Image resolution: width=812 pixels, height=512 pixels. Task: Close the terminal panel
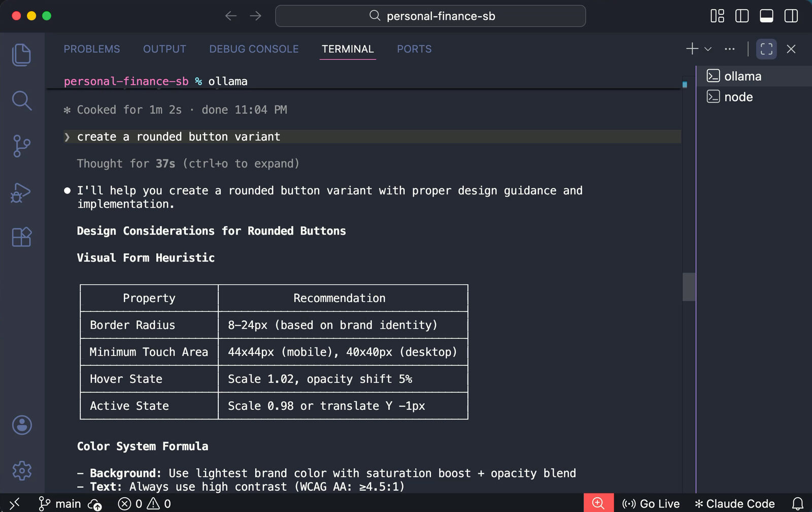pyautogui.click(x=791, y=49)
